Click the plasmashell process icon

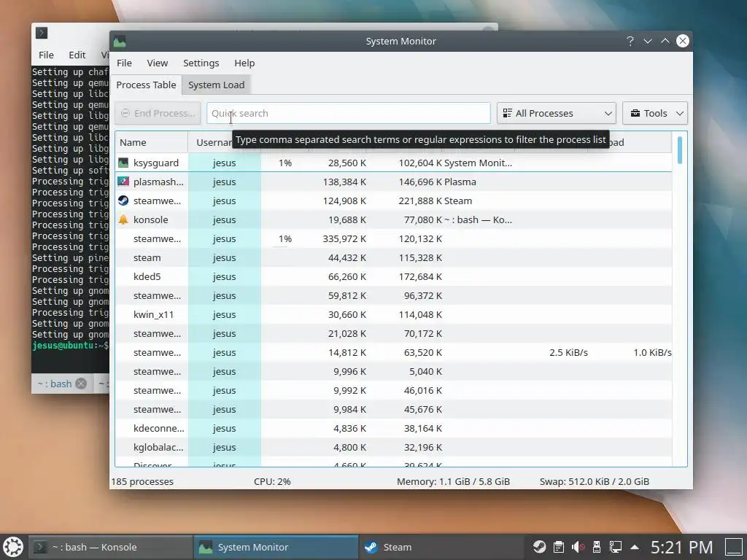point(123,182)
